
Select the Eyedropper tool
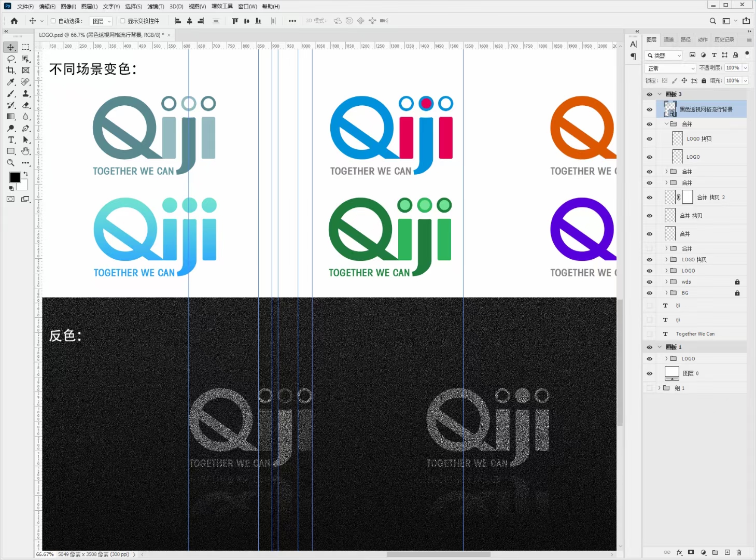(10, 82)
